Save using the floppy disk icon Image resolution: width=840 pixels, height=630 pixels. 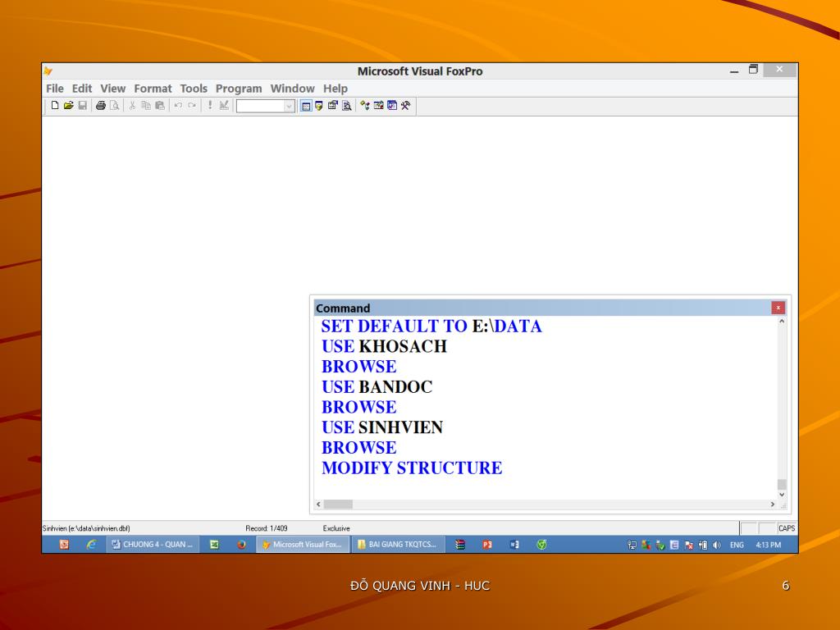pyautogui.click(x=83, y=106)
